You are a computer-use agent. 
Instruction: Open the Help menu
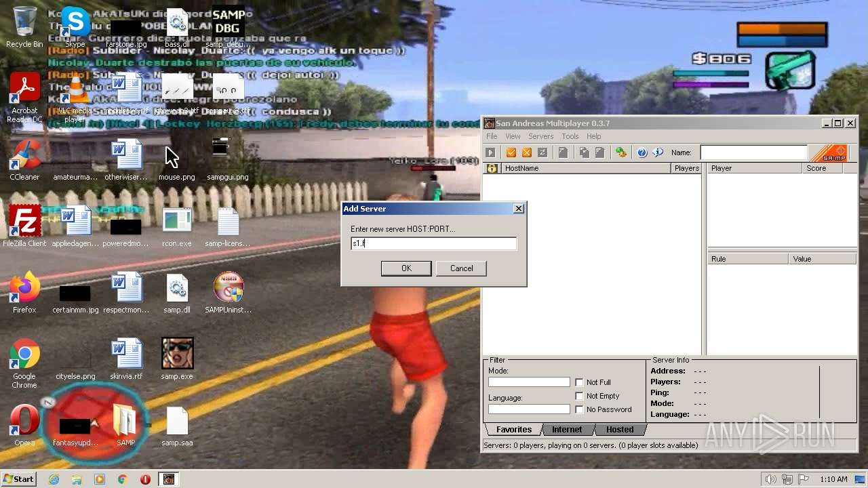point(594,136)
